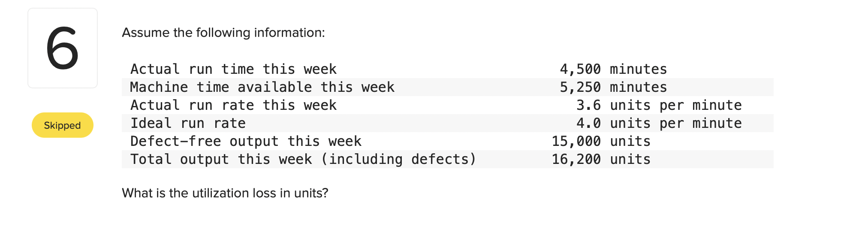This screenshot has height=236, width=868.
Task: Click the 'What is the utilization loss' question
Action: (x=225, y=193)
